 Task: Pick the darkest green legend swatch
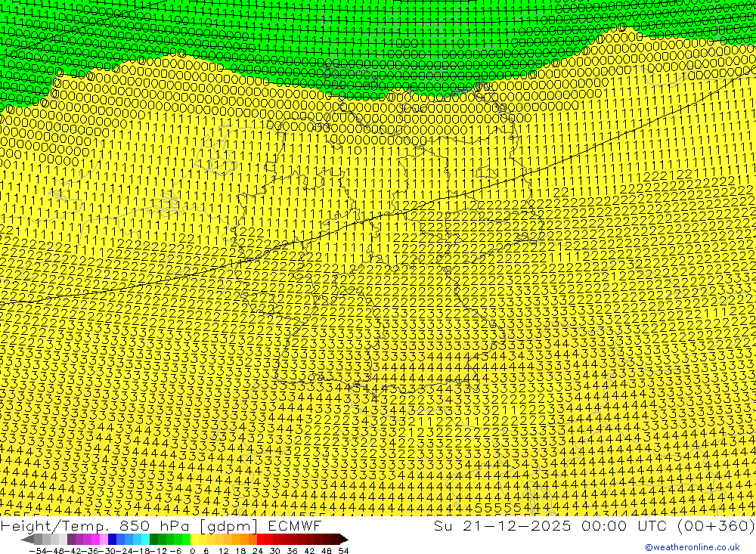tap(153, 540)
